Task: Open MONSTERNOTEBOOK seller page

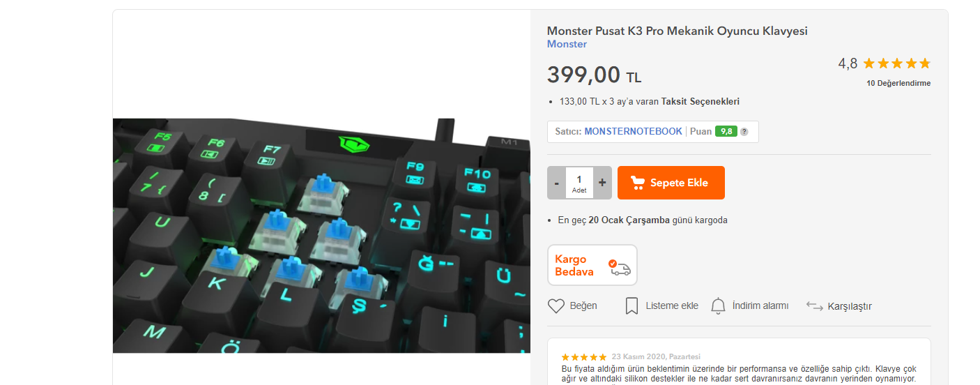Action: (x=633, y=131)
